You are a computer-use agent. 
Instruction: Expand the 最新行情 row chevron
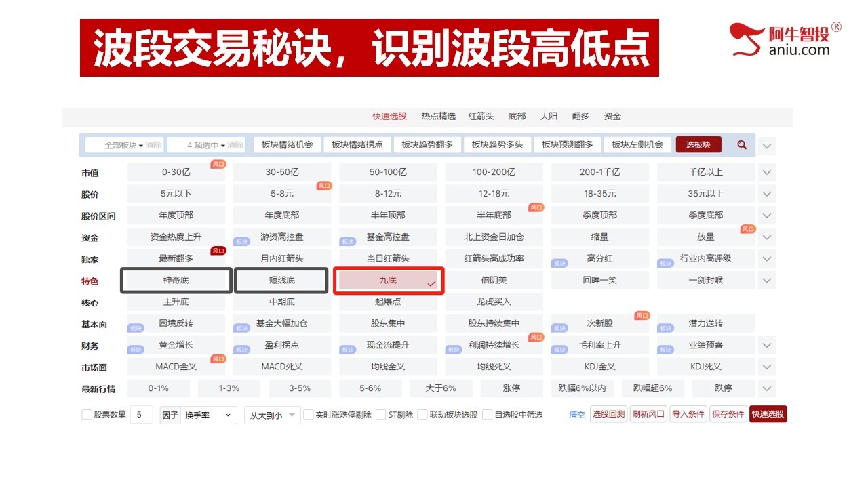[767, 388]
